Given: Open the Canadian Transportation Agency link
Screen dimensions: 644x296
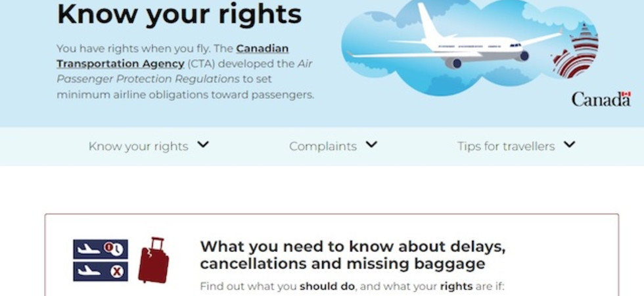Looking at the screenshot, I should 172,57.
